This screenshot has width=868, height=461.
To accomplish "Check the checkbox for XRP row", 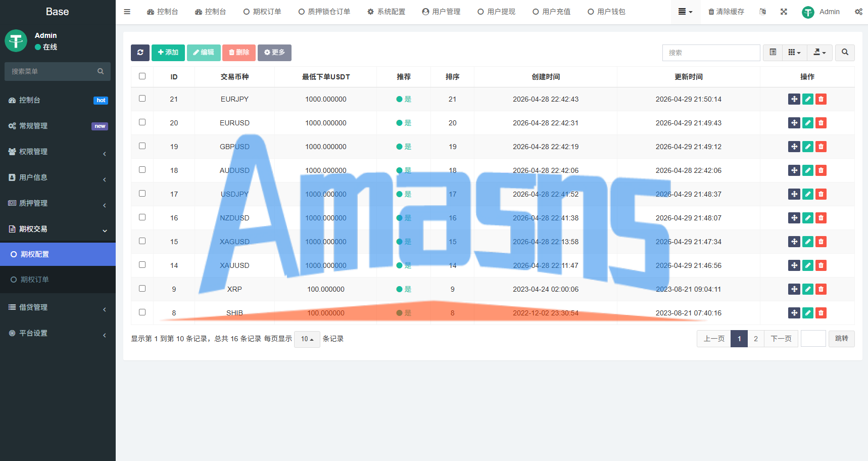I will 142,289.
